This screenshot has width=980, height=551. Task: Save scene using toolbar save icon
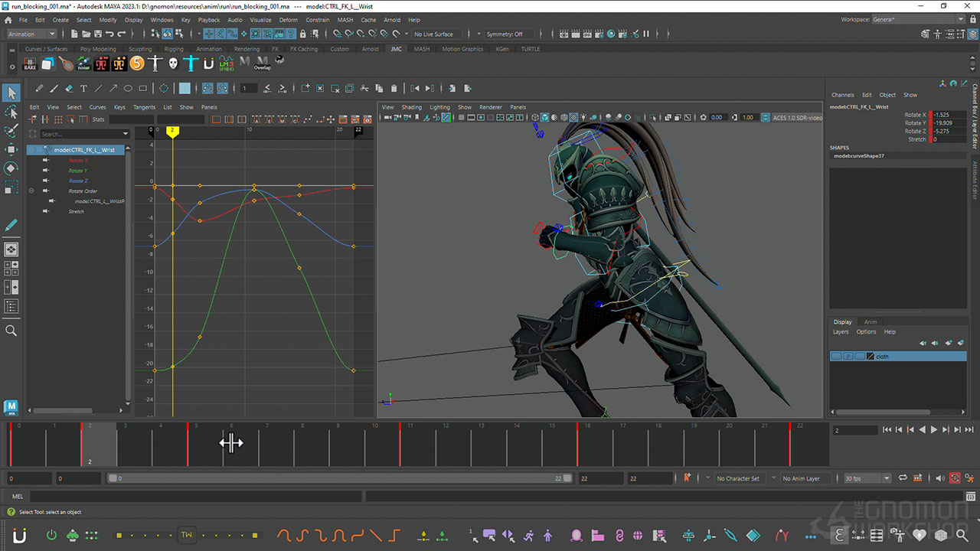coord(97,34)
